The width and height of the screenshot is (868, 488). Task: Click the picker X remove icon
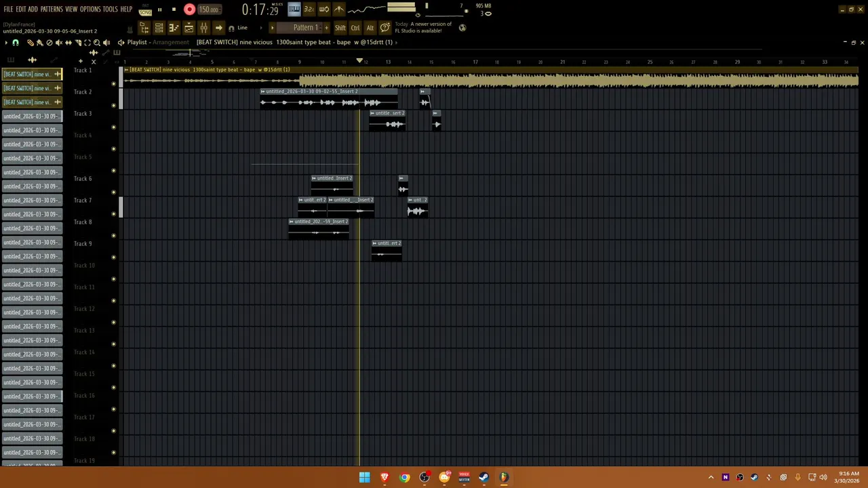coord(94,61)
